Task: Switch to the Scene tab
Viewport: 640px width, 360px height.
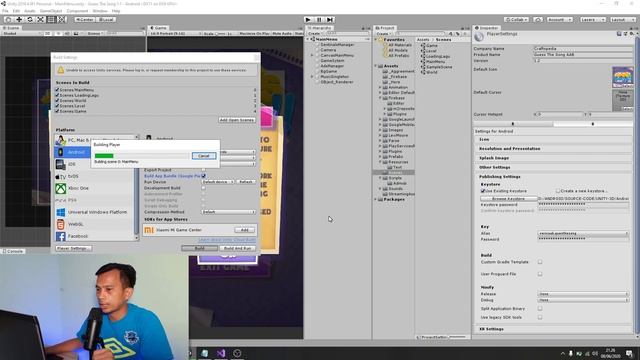Action: pyautogui.click(x=11, y=28)
